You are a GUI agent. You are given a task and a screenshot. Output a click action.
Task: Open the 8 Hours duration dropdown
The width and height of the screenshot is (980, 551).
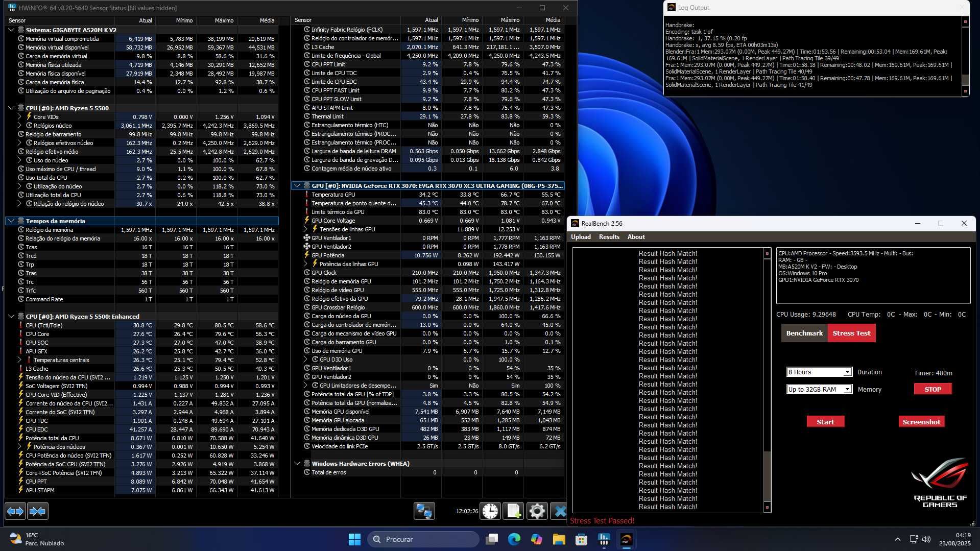pyautogui.click(x=819, y=372)
